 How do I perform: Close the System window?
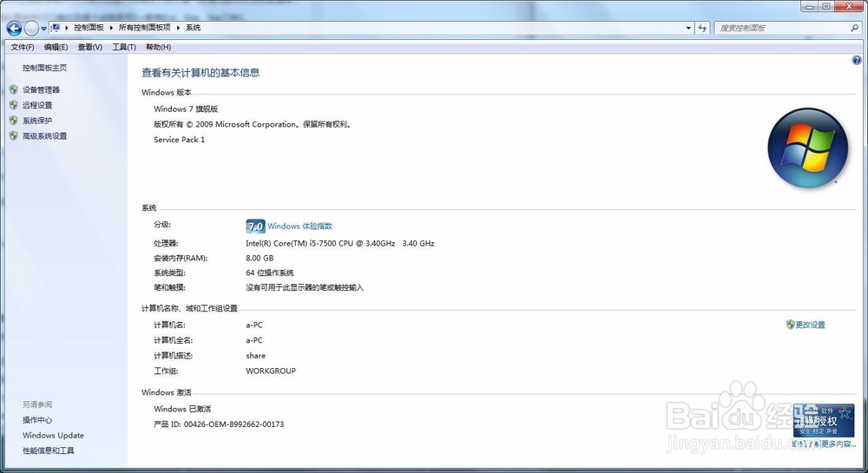coord(850,7)
